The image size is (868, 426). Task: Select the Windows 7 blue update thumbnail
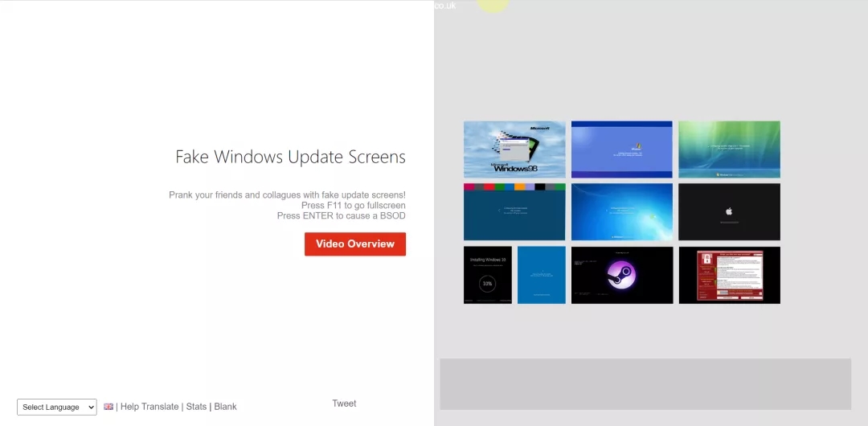(621, 212)
